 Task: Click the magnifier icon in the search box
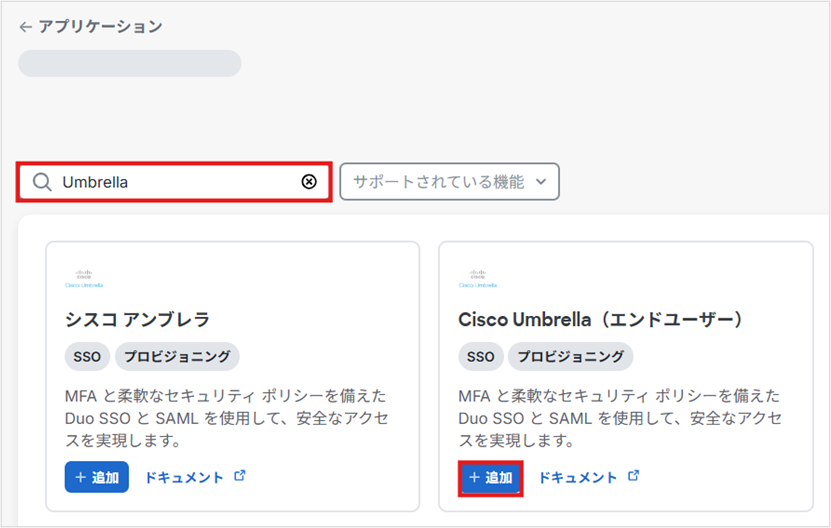click(41, 182)
